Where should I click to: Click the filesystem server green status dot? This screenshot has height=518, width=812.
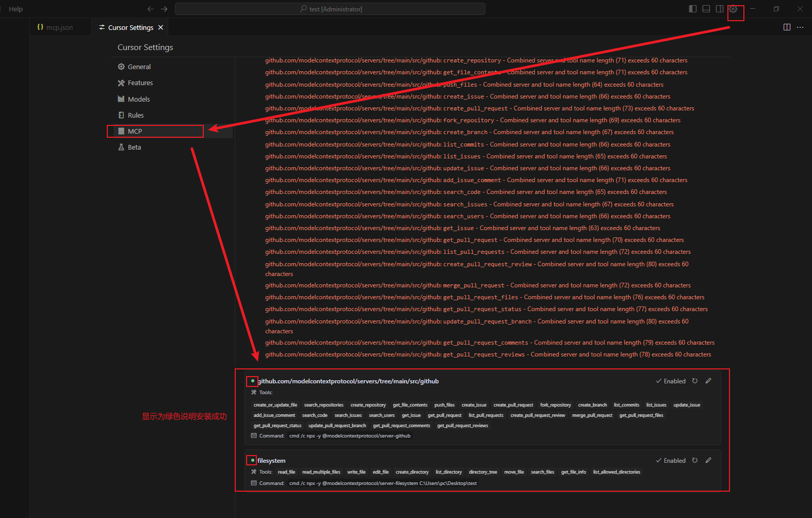(x=252, y=460)
